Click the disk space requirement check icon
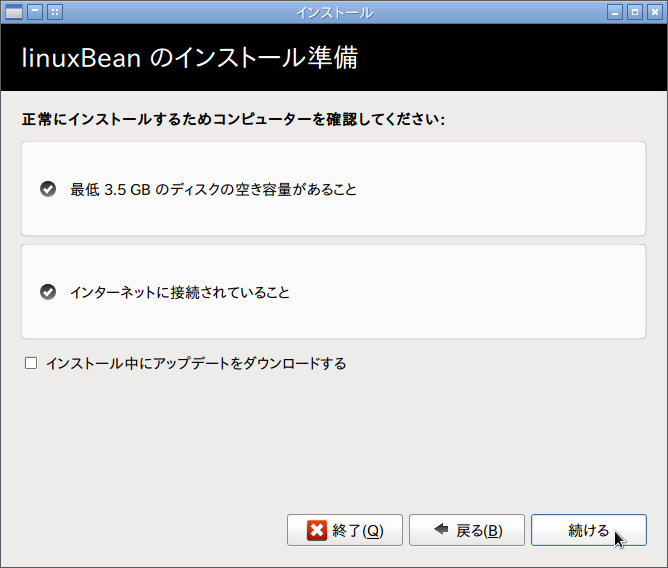The width and height of the screenshot is (668, 568). (48, 189)
